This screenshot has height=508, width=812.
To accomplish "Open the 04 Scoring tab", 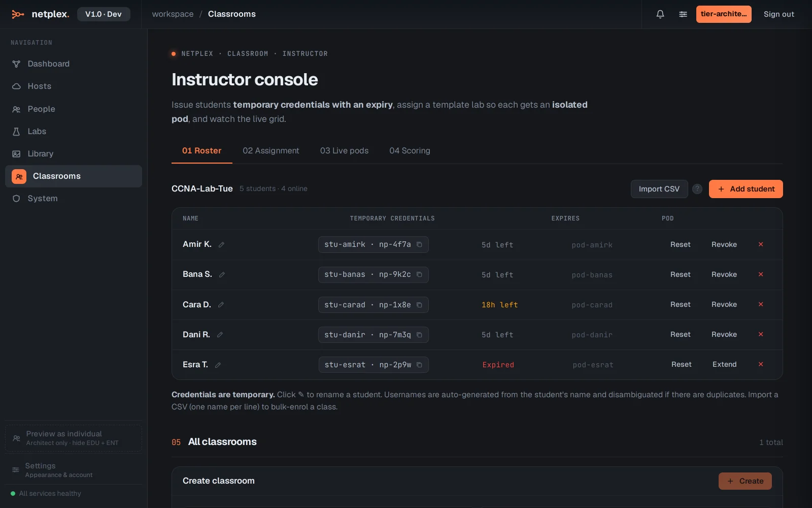I will tap(410, 151).
